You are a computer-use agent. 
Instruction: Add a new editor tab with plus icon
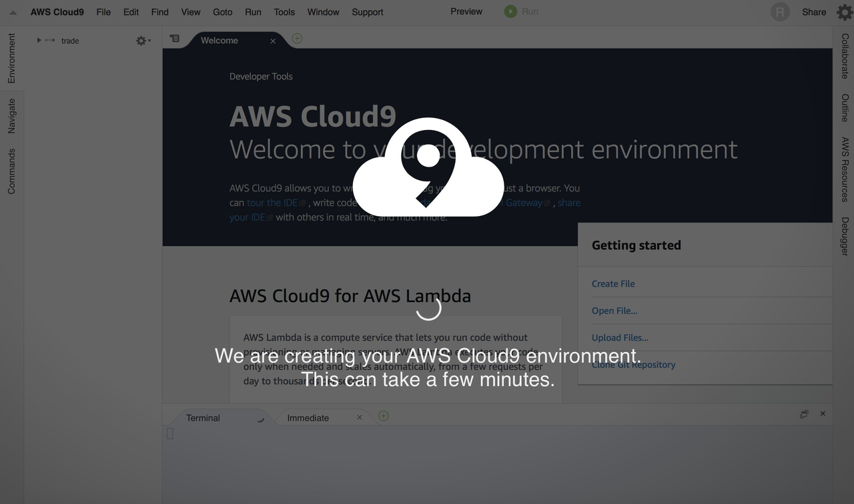[297, 39]
